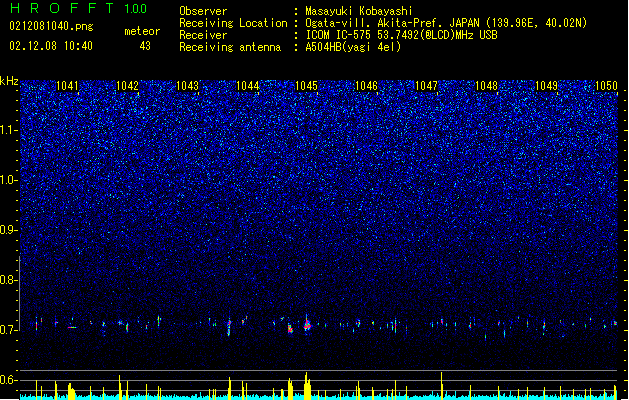
Task: Click the meteor count value 43
Action: [x=145, y=46]
